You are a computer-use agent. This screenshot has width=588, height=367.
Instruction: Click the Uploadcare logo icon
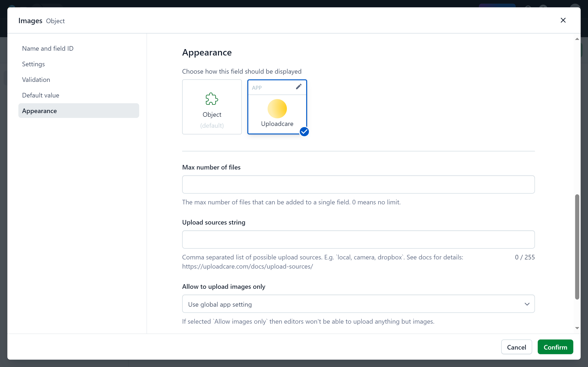tap(277, 108)
